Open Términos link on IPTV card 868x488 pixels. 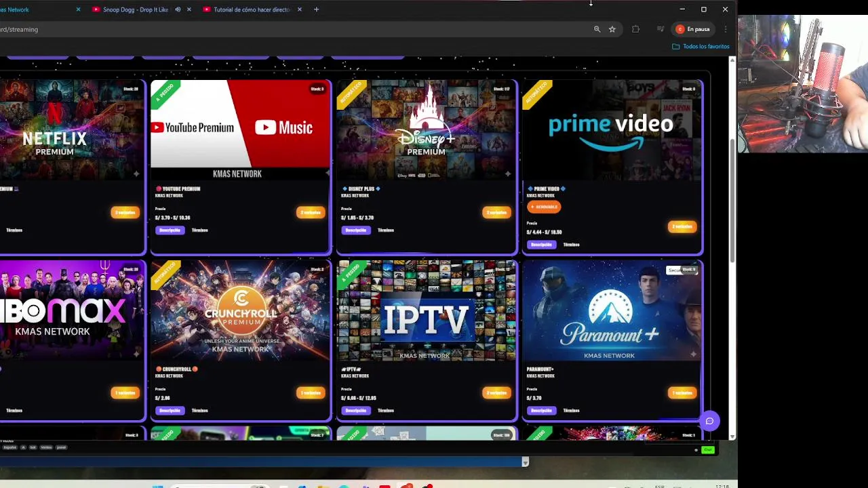click(x=386, y=411)
